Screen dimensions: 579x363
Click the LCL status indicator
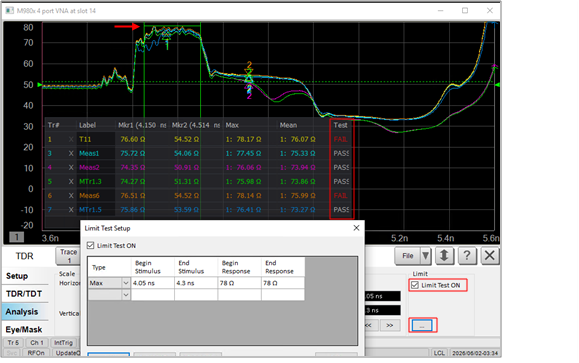tap(439, 353)
